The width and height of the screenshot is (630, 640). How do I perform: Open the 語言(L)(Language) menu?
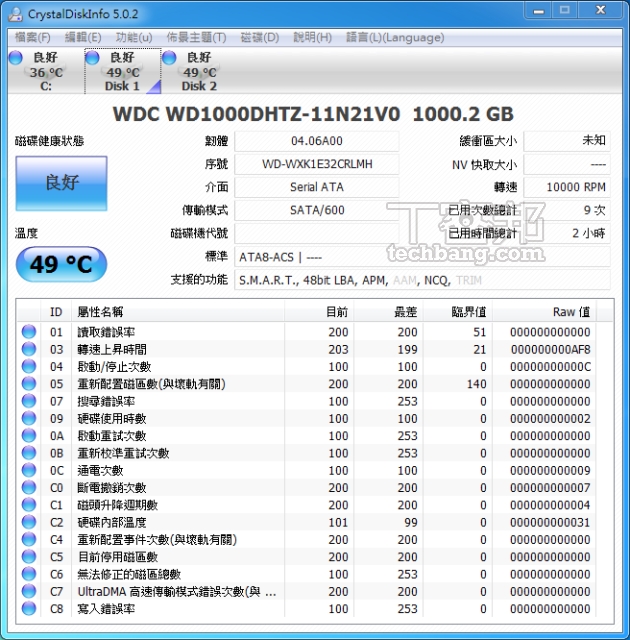click(x=395, y=38)
